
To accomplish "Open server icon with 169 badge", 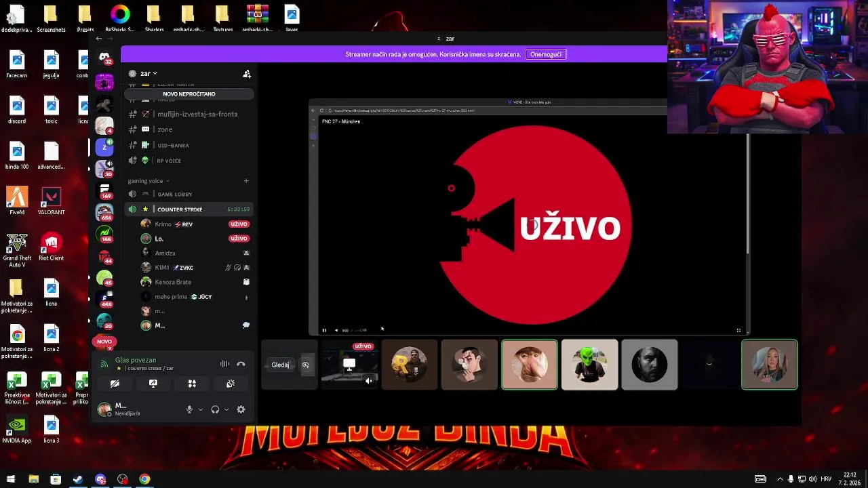I will pyautogui.click(x=104, y=190).
